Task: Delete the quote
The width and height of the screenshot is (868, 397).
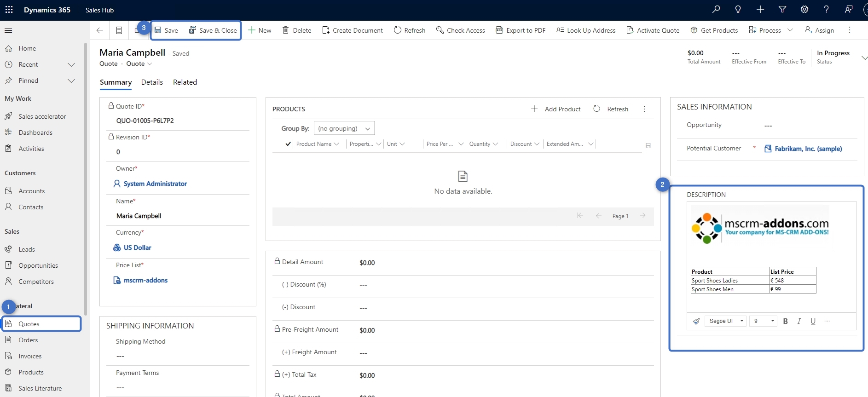Action: click(297, 30)
